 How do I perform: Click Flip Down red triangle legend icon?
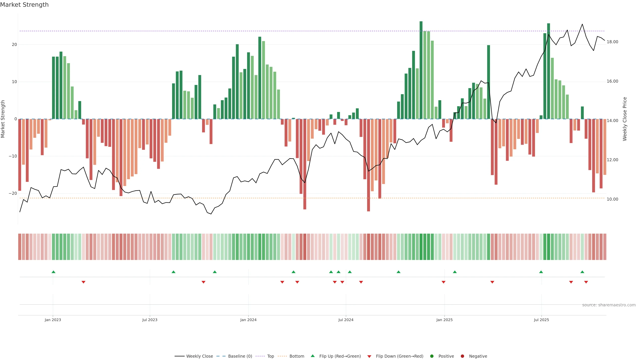[369, 356]
